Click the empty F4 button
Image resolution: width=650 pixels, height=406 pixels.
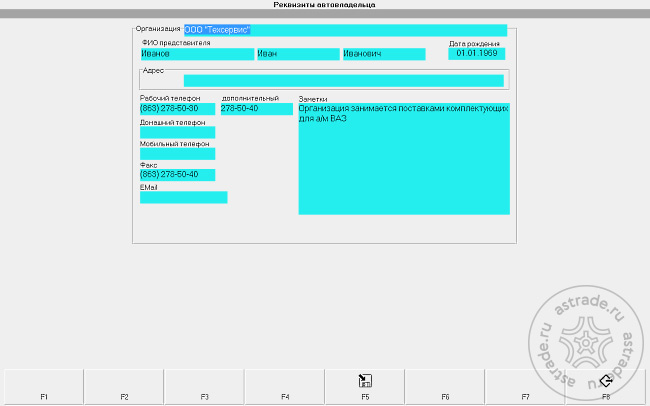(285, 387)
